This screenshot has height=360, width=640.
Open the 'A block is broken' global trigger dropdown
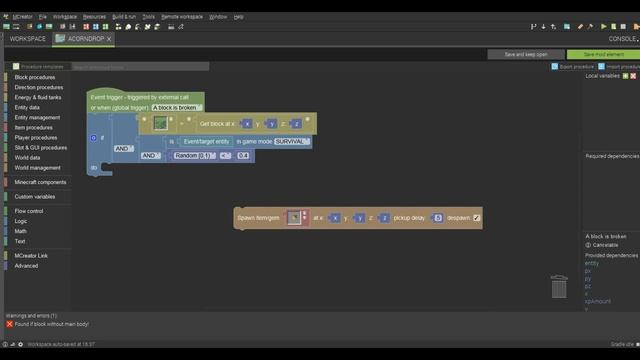tap(176, 108)
